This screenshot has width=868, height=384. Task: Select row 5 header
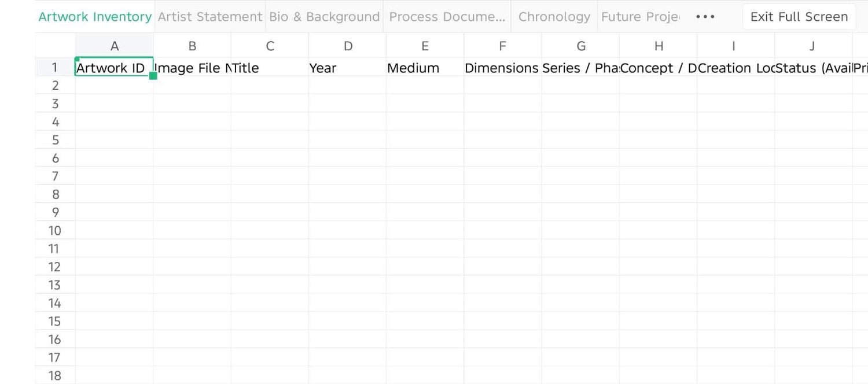(56, 140)
